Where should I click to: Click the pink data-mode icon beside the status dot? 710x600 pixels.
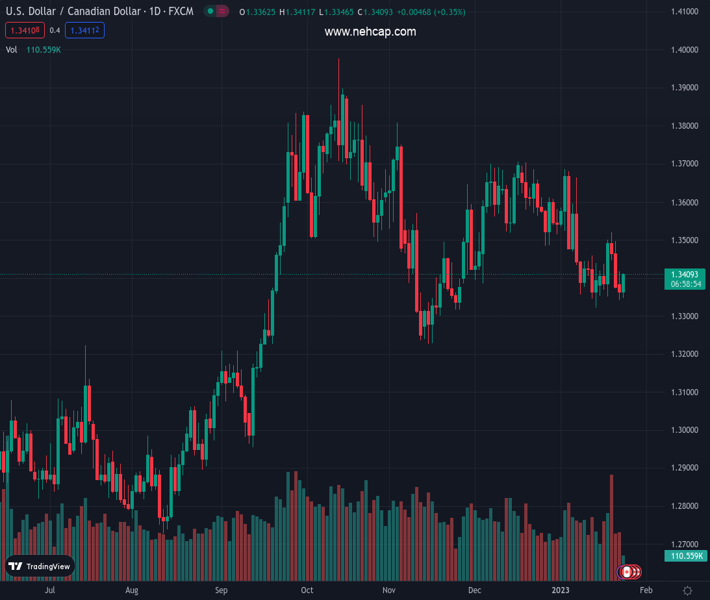(x=222, y=12)
